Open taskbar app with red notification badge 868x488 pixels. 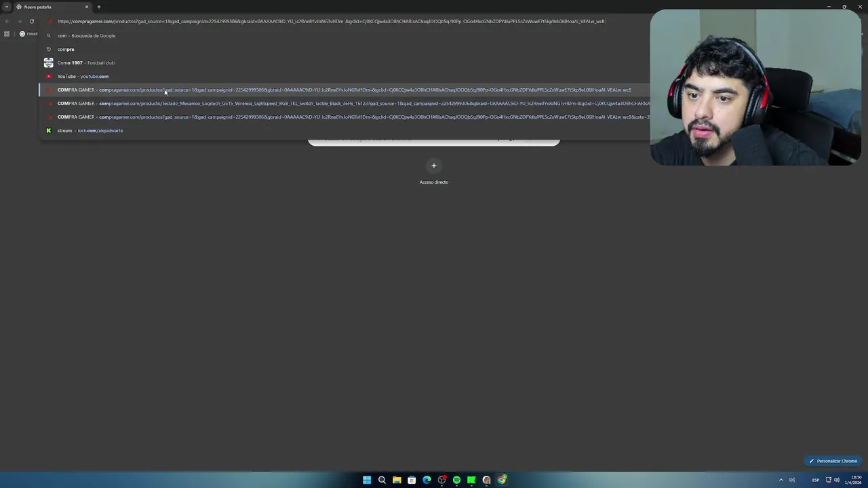click(441, 480)
